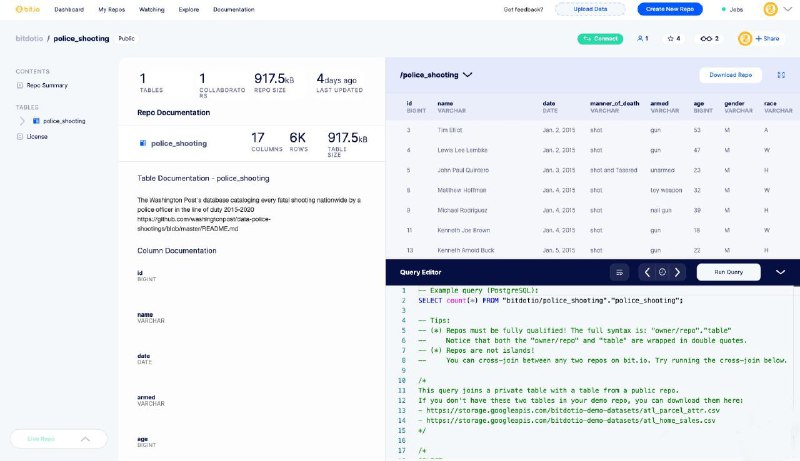Screen dimensions: 800x461
Task: Click the John Paul Quintero name cell
Action: [463, 170]
